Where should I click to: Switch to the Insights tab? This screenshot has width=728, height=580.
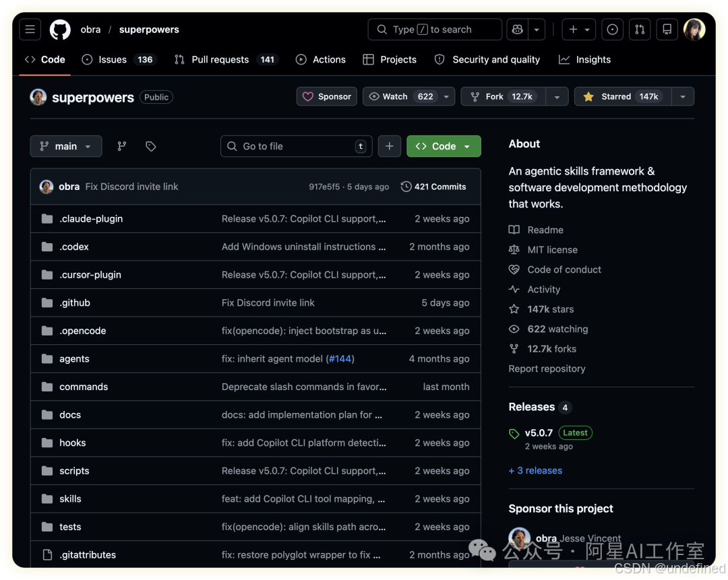click(x=584, y=59)
